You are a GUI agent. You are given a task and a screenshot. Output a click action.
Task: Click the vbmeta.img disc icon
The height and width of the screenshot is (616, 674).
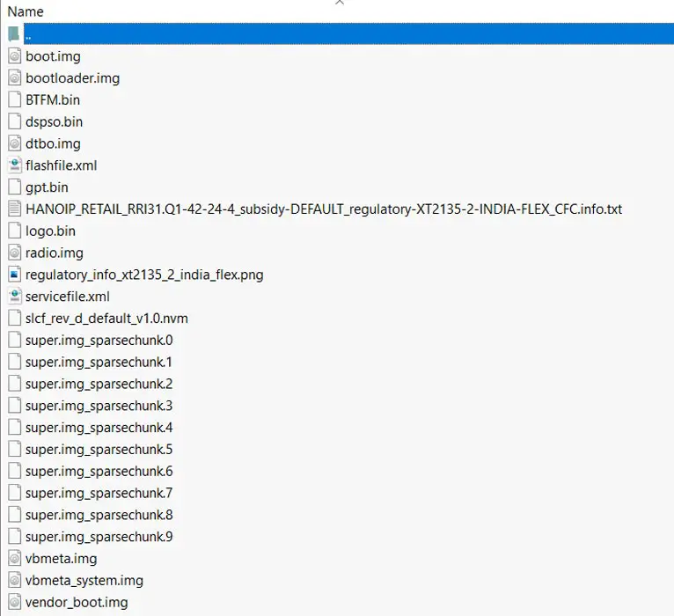tap(15, 559)
